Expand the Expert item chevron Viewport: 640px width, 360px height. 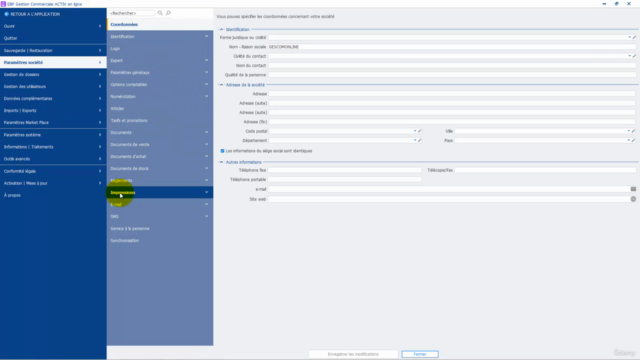click(207, 60)
